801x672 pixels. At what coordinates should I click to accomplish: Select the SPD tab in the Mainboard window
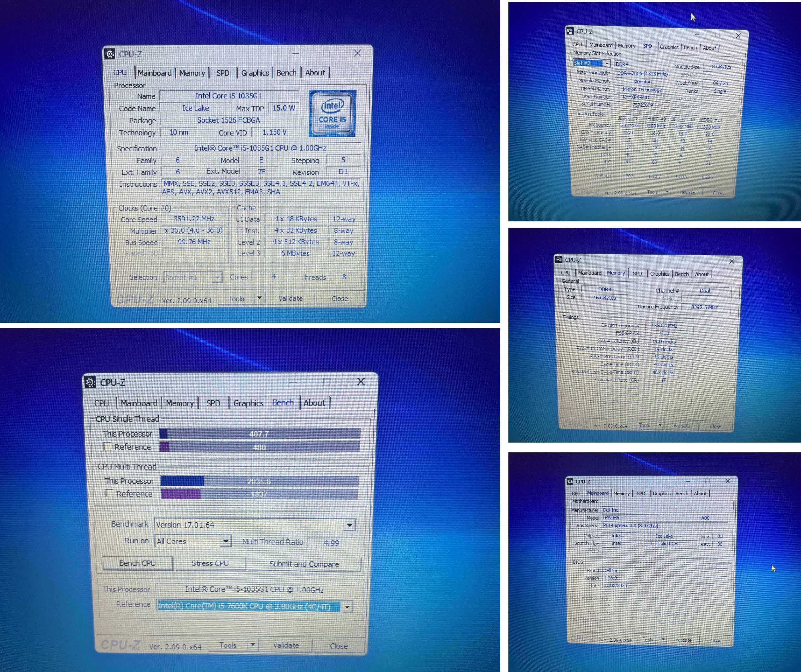click(x=641, y=493)
